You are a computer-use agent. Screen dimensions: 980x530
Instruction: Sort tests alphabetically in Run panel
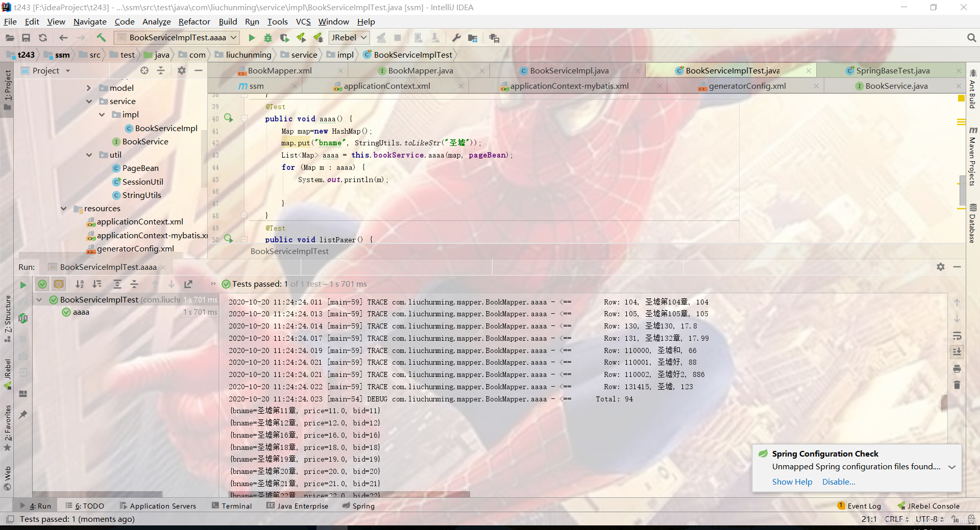click(80, 284)
